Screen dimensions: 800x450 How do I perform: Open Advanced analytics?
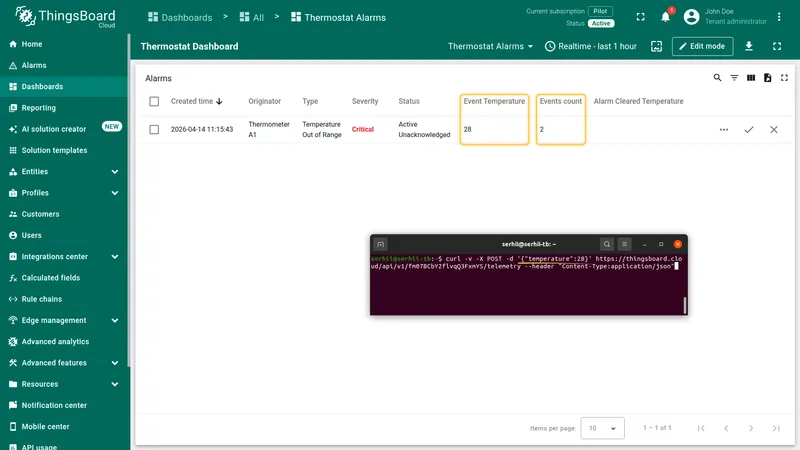point(64,342)
